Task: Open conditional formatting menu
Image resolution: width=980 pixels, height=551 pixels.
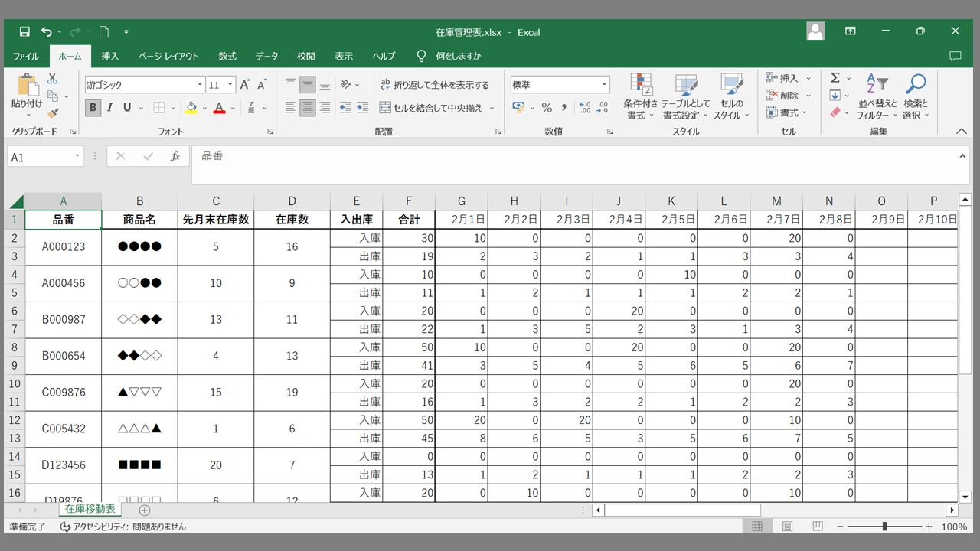Action: click(640, 96)
